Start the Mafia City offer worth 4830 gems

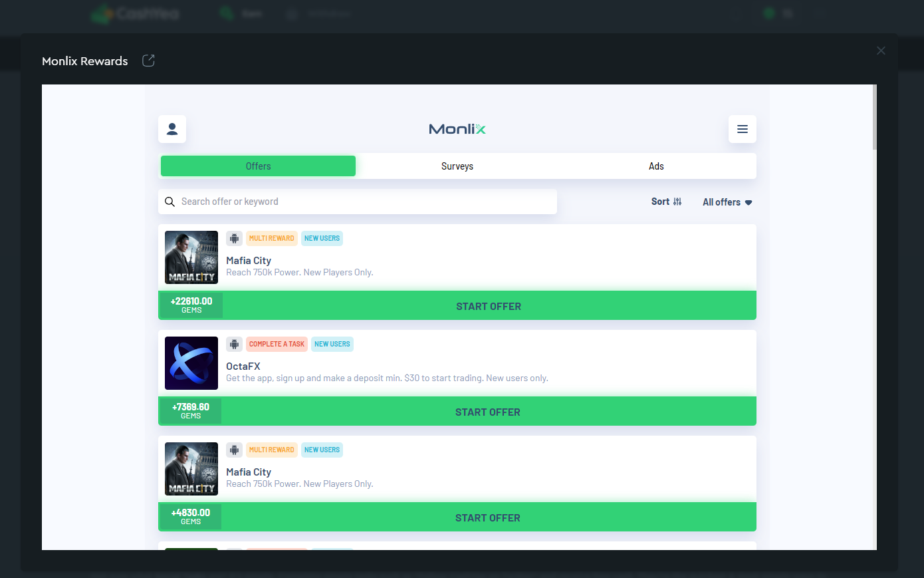click(x=488, y=518)
